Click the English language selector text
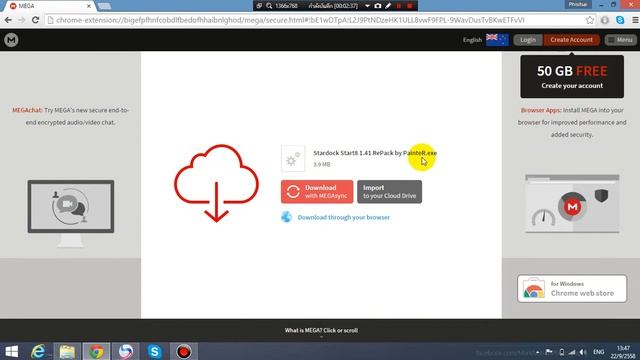Screen dimensions: 640x360 click(472, 40)
